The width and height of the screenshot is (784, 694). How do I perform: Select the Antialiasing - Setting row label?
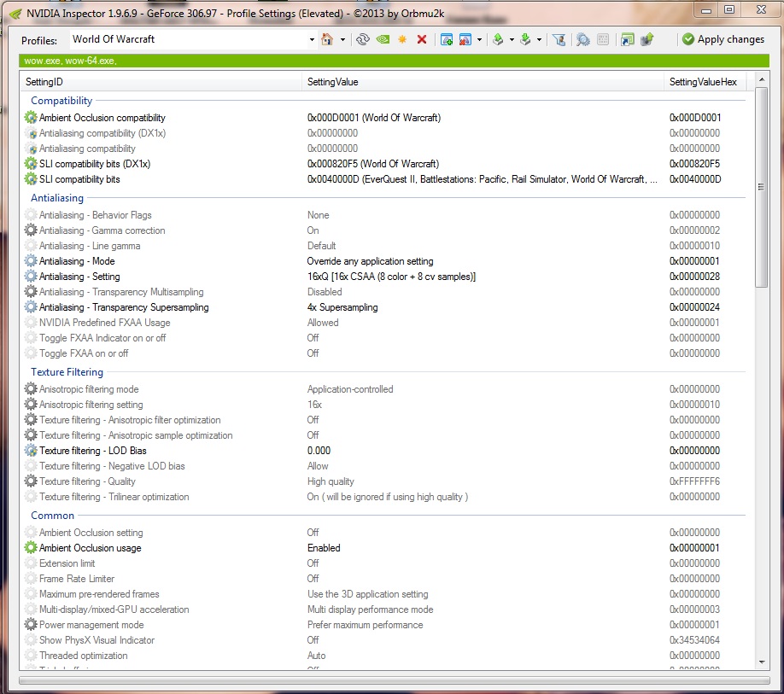[x=79, y=277]
